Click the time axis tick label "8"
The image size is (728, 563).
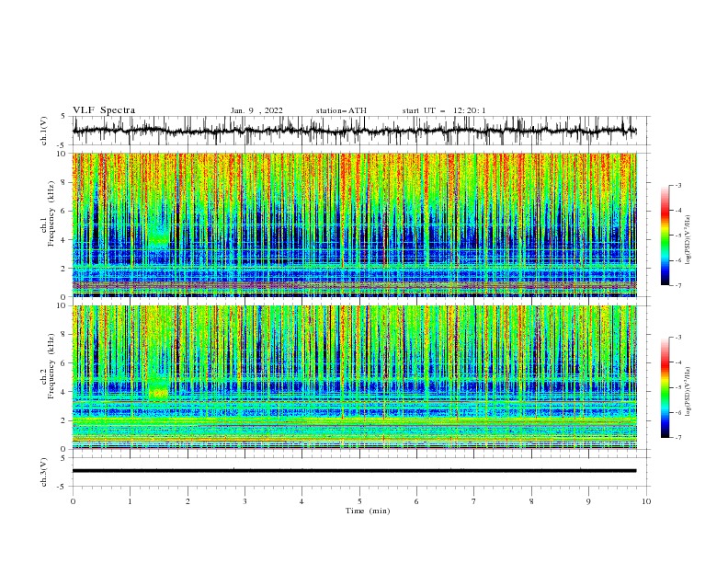pos(531,501)
